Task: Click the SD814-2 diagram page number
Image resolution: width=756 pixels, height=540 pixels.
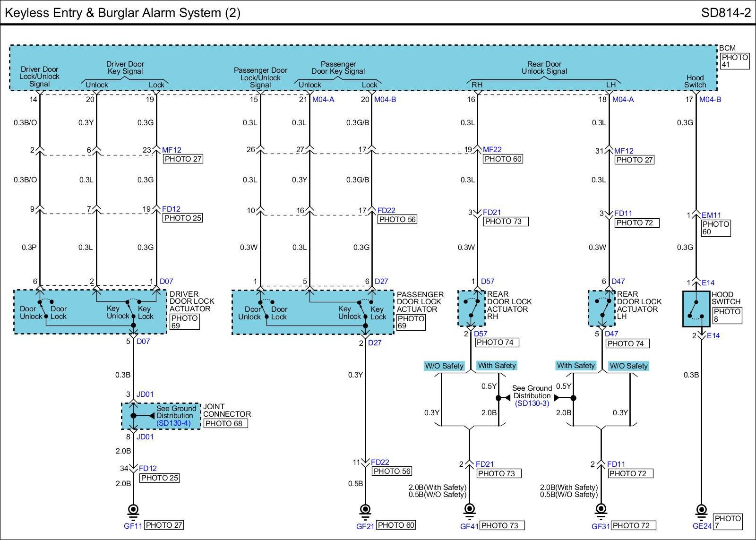Action: tap(725, 13)
